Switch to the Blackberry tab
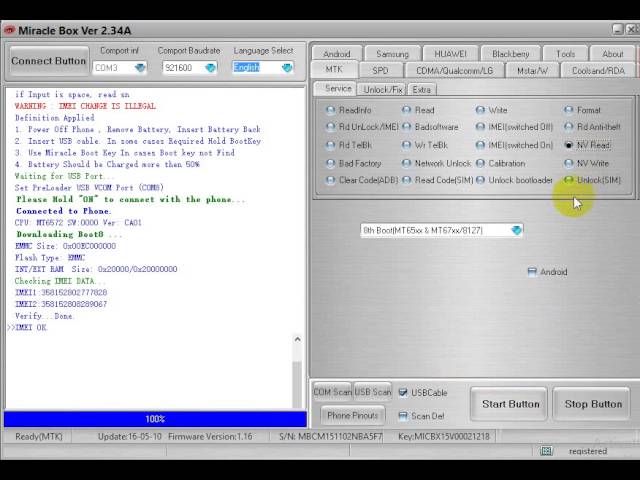Viewport: 640px width, 480px height. tap(511, 54)
